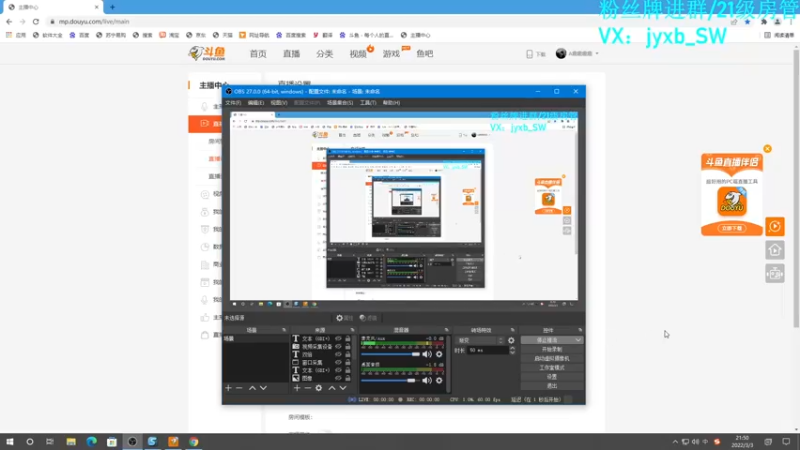The image size is (800, 450).
Task: Remove selected source using the minus icon
Action: pyautogui.click(x=308, y=388)
